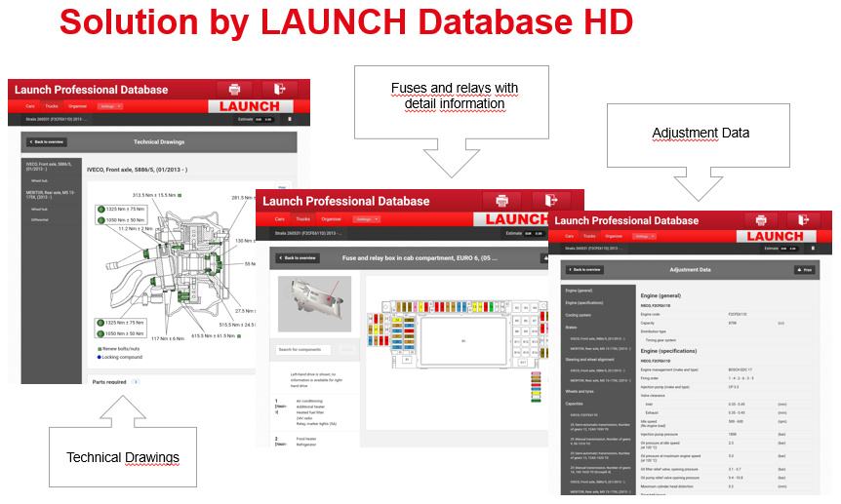Select Differential item in Technical Drawings sidebar
841x504 pixels.
pyautogui.click(x=40, y=220)
